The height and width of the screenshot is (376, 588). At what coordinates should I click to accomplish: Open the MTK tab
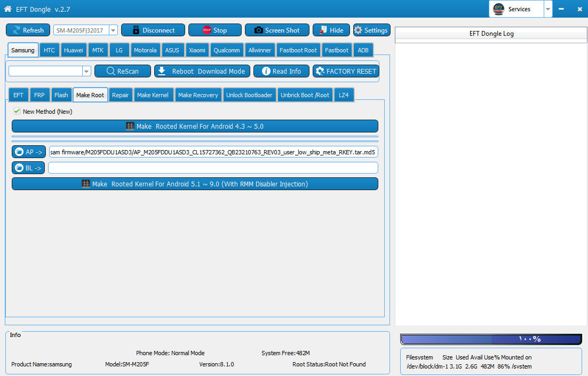click(x=98, y=50)
